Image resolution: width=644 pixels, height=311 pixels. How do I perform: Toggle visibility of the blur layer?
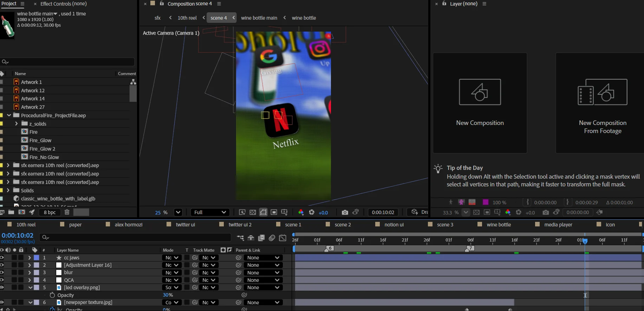pos(2,272)
